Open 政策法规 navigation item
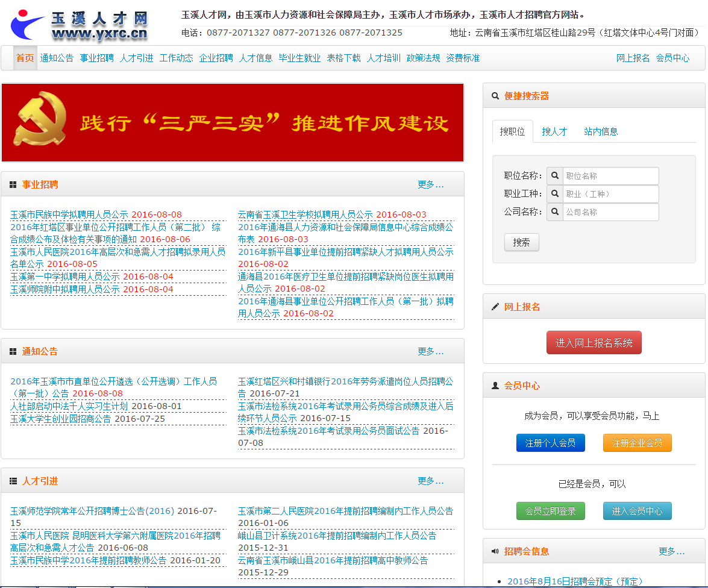 [x=423, y=58]
